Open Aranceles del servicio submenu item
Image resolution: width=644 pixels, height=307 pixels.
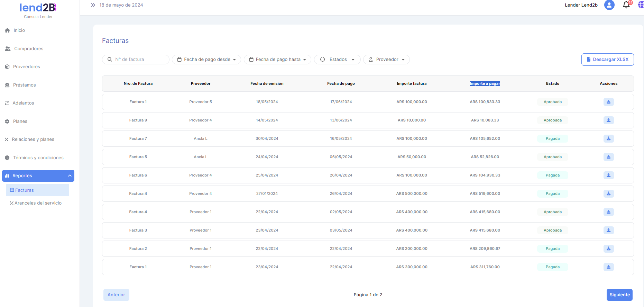(38, 203)
